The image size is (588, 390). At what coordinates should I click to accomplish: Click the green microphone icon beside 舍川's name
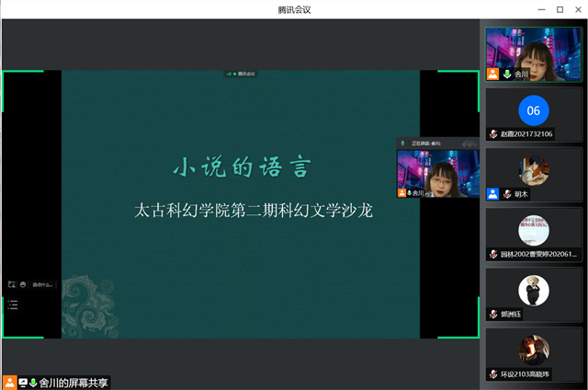[507, 74]
